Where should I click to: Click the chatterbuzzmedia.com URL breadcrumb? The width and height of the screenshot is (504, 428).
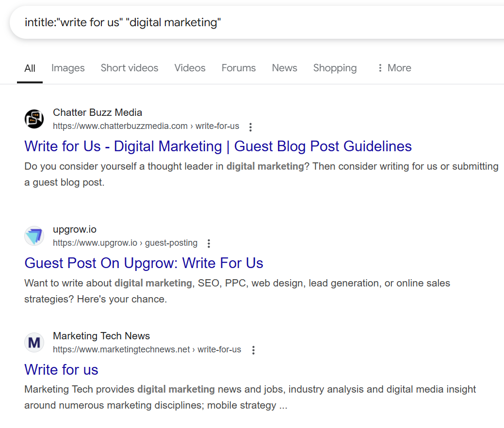[146, 126]
